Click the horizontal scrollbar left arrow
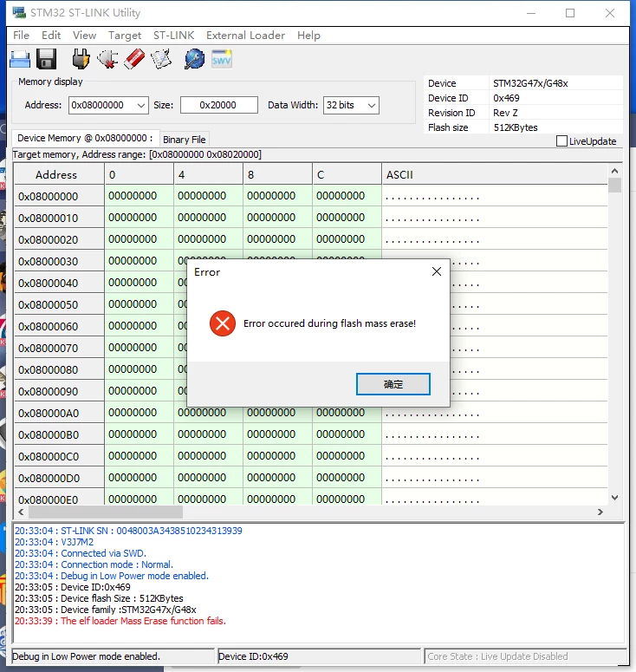Image resolution: width=636 pixels, height=672 pixels. 21,512
